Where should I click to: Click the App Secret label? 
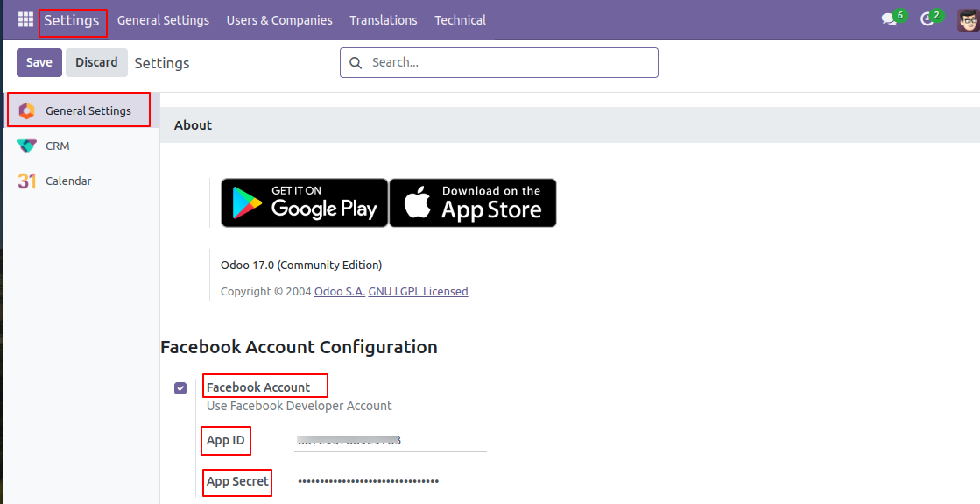[x=237, y=481]
